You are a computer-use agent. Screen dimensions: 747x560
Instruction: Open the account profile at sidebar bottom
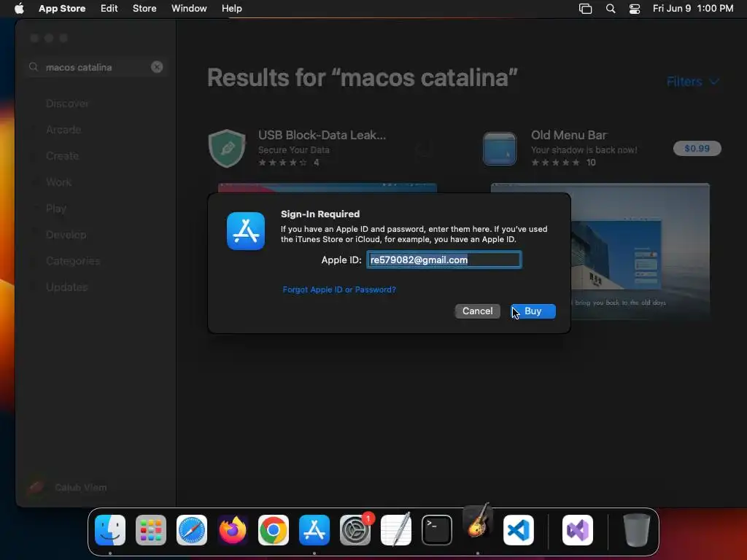click(x=66, y=487)
